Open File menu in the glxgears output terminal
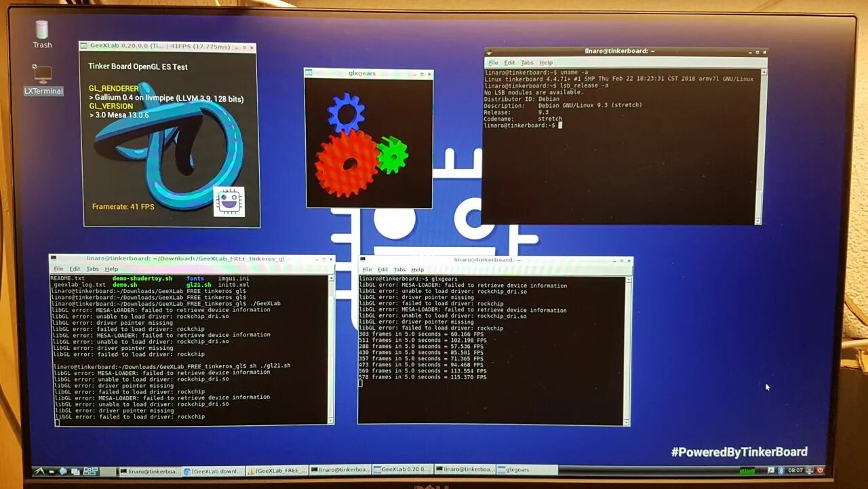 366,269
